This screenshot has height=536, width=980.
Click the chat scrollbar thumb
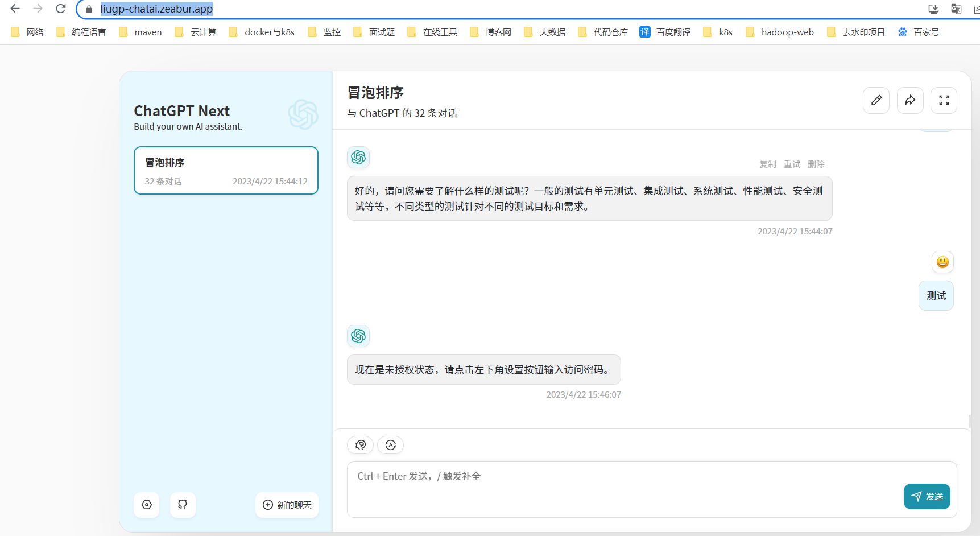[x=970, y=422]
